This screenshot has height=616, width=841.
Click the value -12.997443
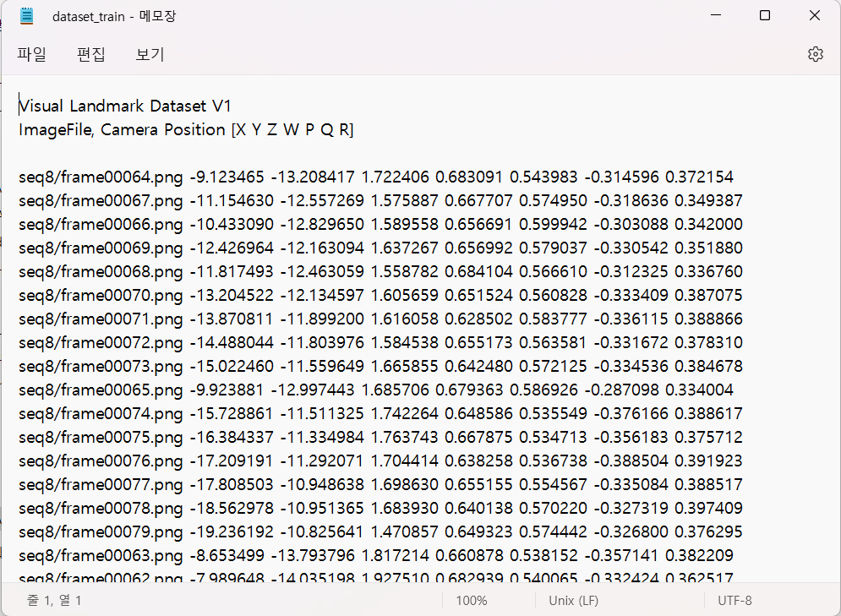click(313, 390)
